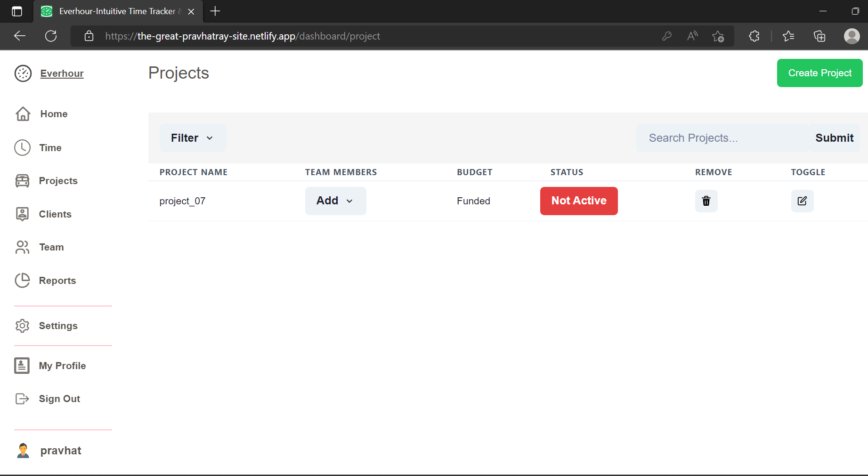
Task: Click the browser address bar URL
Action: (x=243, y=36)
